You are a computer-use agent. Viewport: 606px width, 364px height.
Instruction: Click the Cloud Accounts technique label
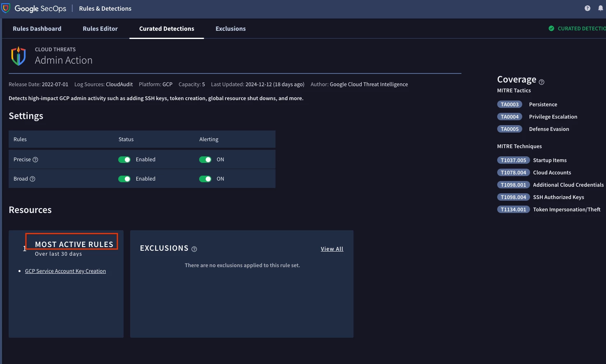click(x=552, y=173)
